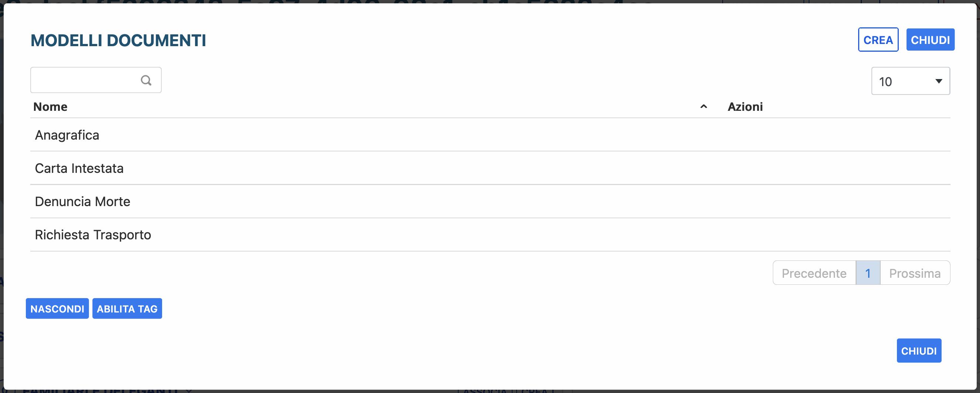This screenshot has width=980, height=393.
Task: Select page 1 in the pagination
Action: 868,273
